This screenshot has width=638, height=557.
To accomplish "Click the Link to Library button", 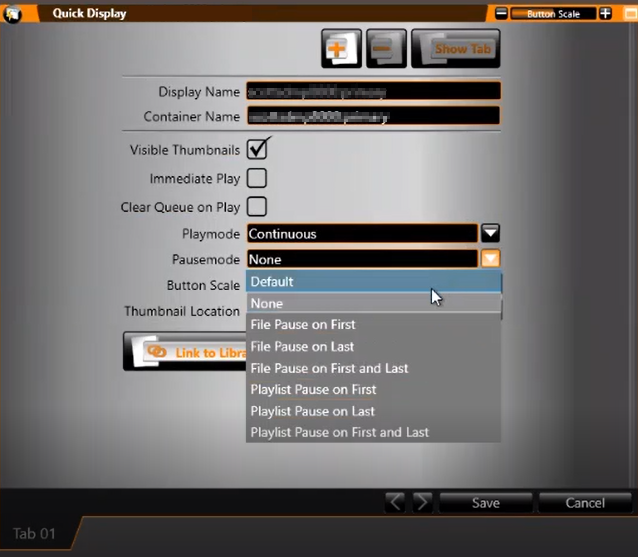I will 185,351.
